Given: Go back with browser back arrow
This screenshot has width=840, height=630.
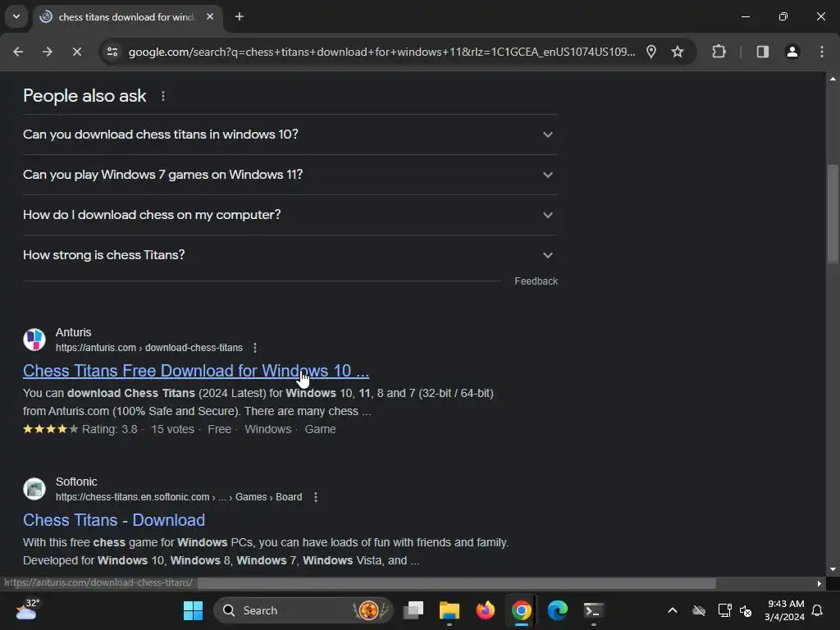Looking at the screenshot, I should tap(18, 52).
